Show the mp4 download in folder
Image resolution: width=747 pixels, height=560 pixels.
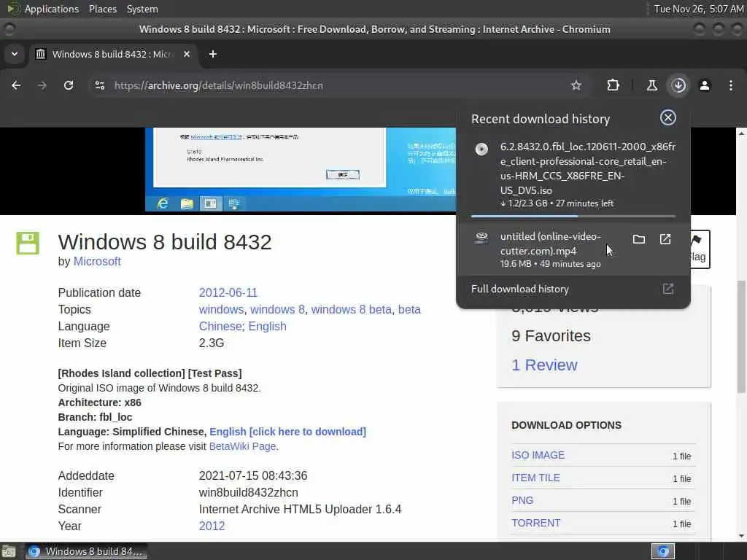(639, 239)
